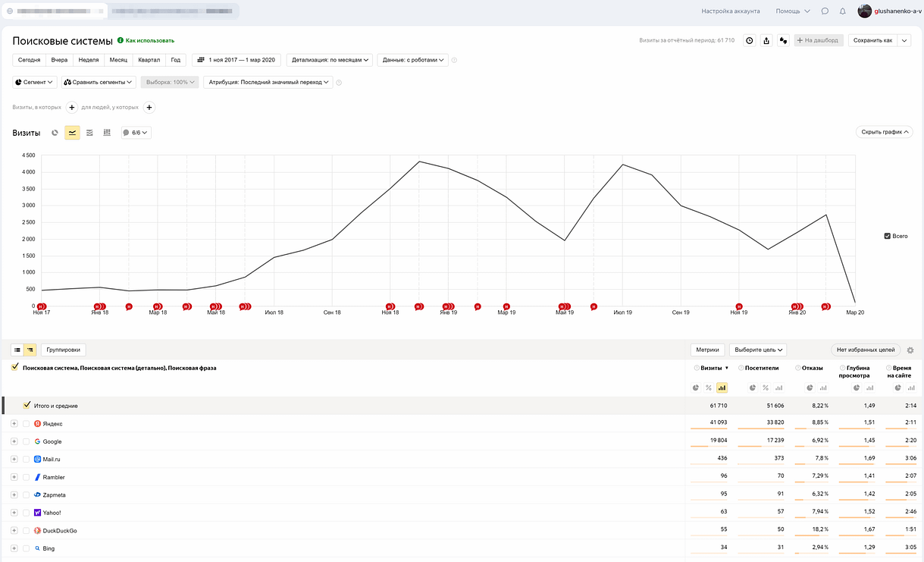Open the 'Как использовать' link
This screenshot has width=924, height=562.
click(149, 40)
